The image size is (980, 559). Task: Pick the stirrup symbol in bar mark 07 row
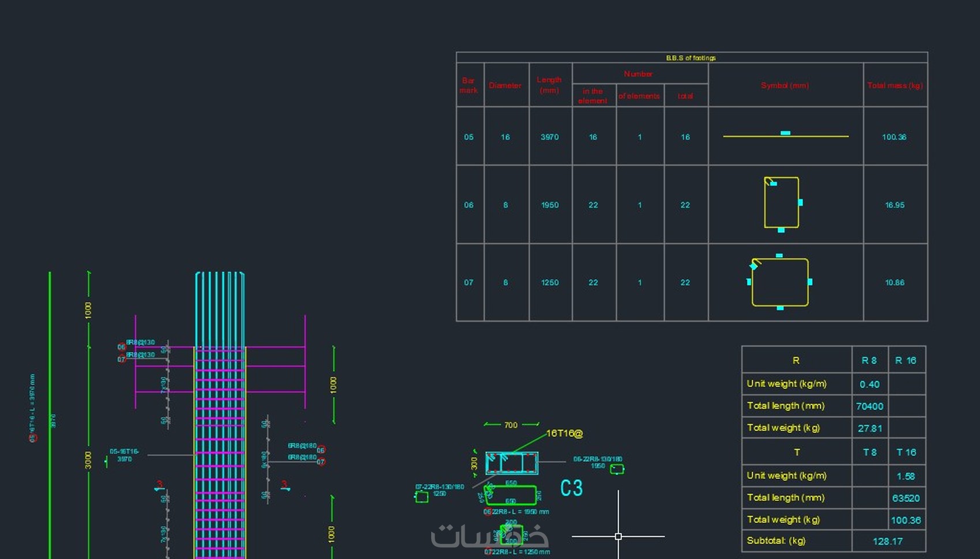[x=779, y=282]
